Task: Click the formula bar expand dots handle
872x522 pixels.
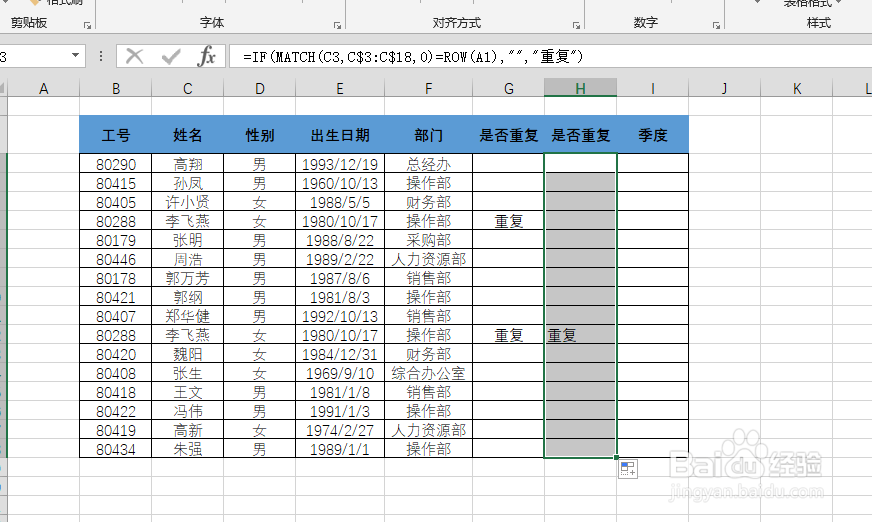Action: point(101,56)
